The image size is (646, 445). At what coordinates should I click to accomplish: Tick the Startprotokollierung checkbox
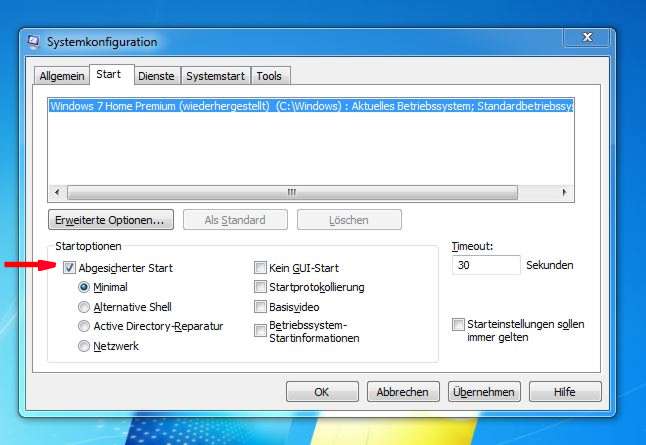pos(260,287)
